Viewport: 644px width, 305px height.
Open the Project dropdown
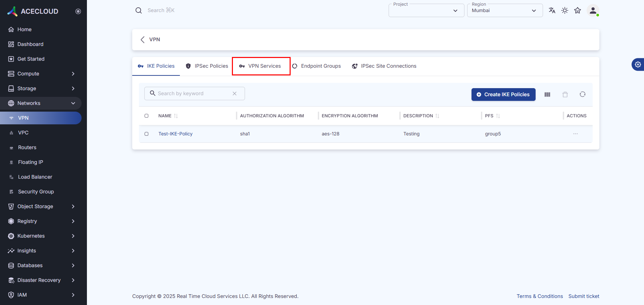[x=426, y=11]
